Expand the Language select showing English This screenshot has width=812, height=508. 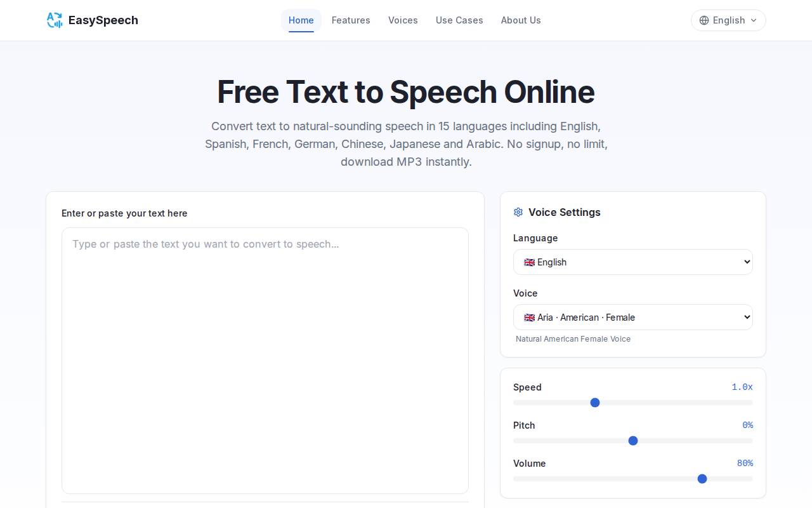coord(633,262)
